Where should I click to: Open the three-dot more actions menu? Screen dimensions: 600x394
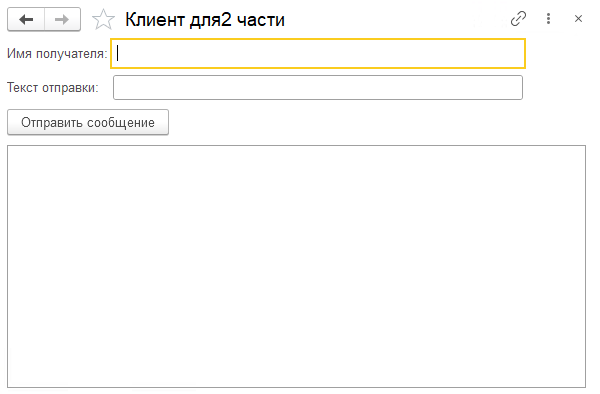(x=548, y=18)
